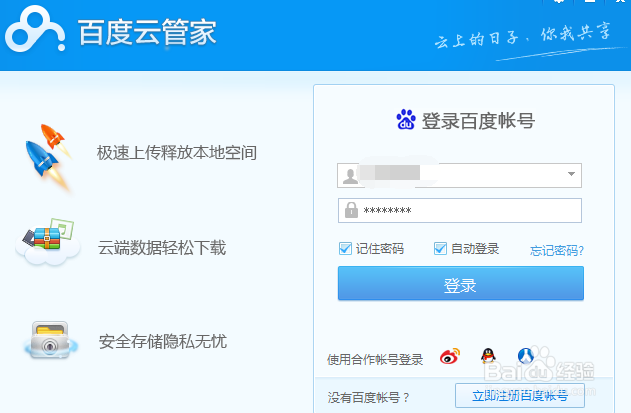Log in with Renren icon

(x=526, y=355)
